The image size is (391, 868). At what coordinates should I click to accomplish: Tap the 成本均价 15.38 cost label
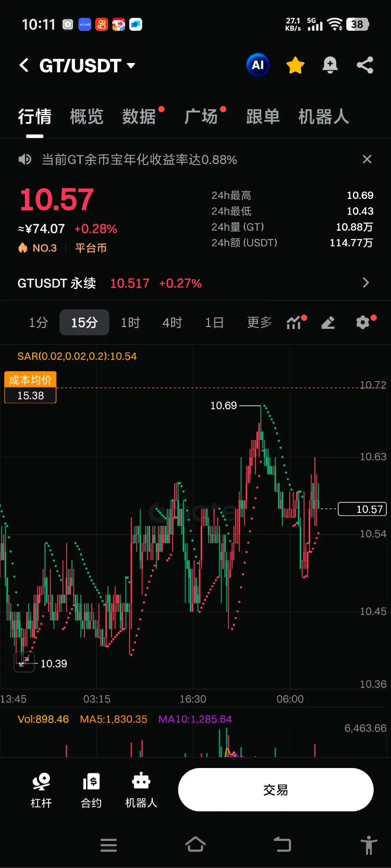pyautogui.click(x=30, y=387)
